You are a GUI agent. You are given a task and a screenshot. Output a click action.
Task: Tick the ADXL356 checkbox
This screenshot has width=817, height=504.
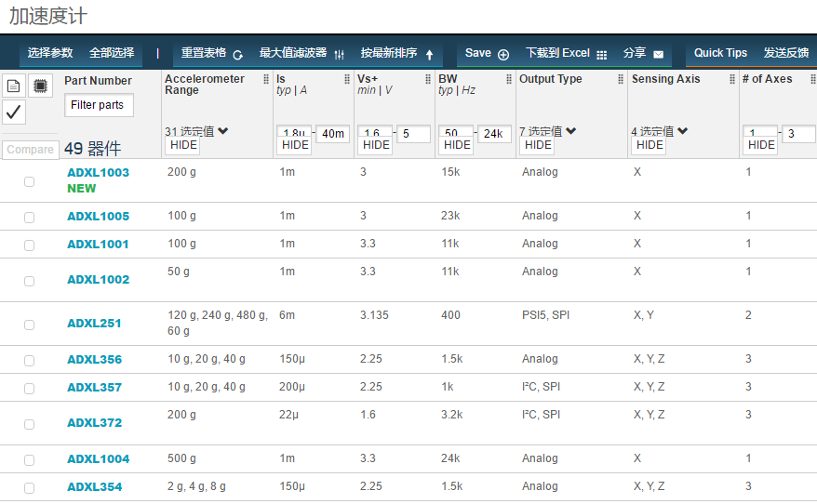tap(29, 361)
